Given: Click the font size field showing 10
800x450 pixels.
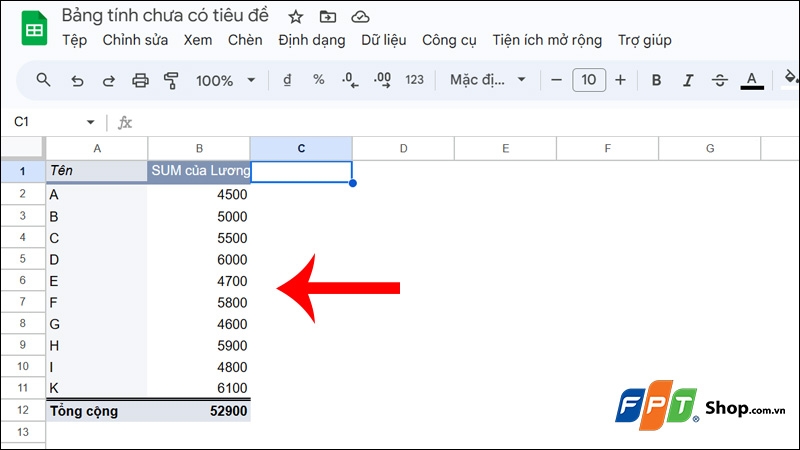Looking at the screenshot, I should pyautogui.click(x=589, y=80).
